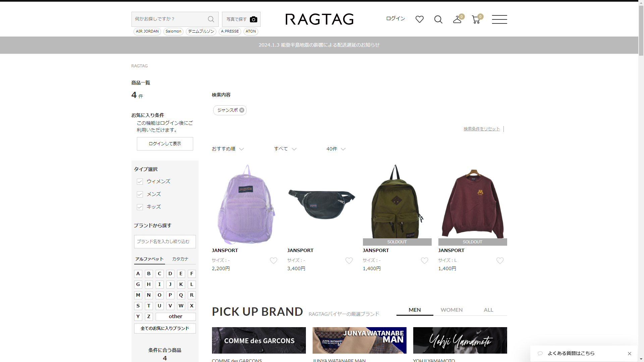
Task: Open photo search camera icon
Action: 254,19
